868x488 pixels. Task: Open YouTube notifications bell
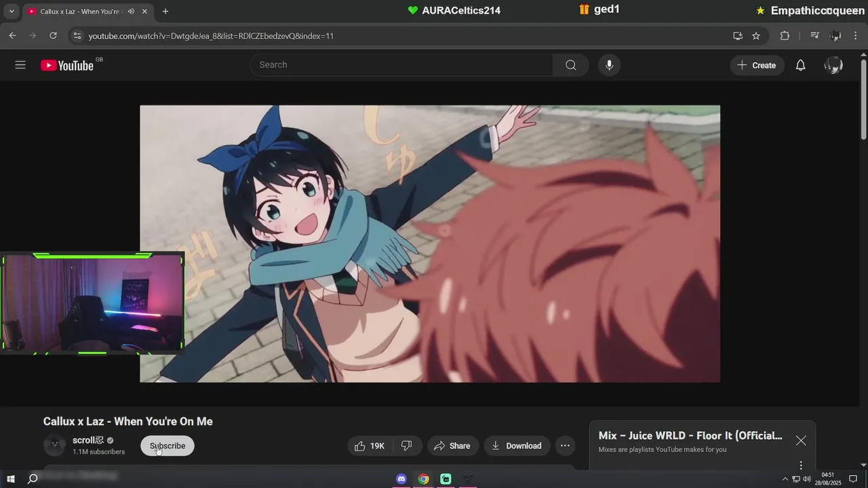pos(800,65)
